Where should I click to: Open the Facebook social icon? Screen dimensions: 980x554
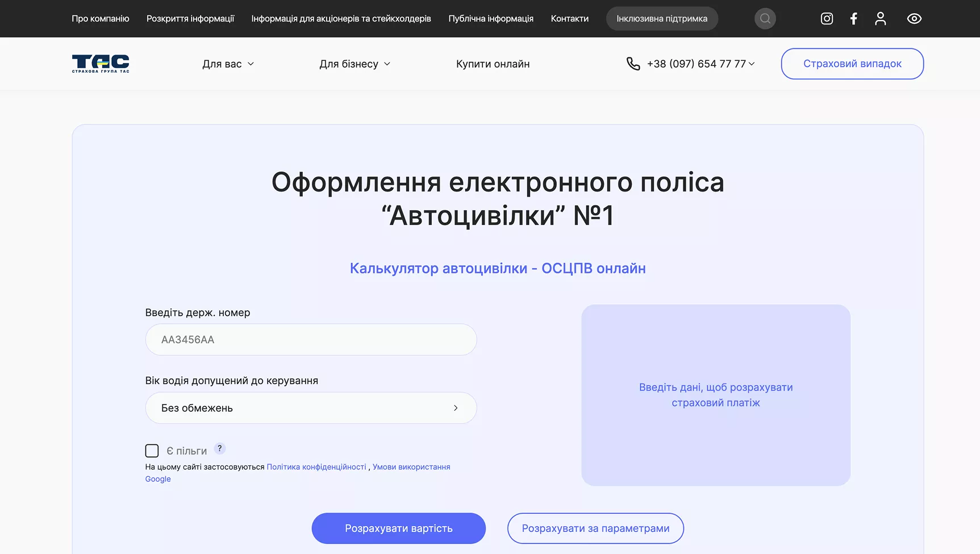[x=854, y=18]
